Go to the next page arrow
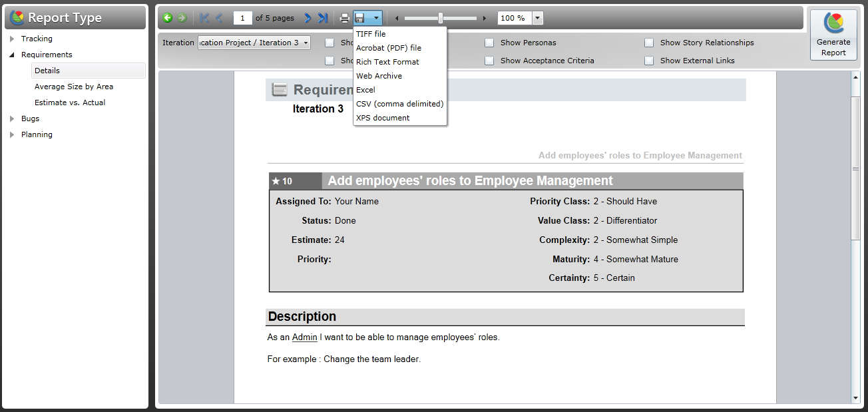 coord(308,18)
